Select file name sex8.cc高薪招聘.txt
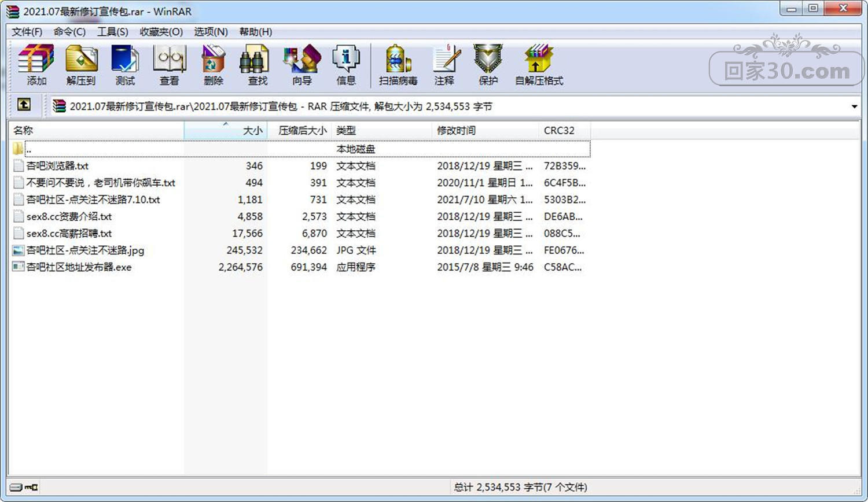The height and width of the screenshot is (502, 868). (x=69, y=233)
